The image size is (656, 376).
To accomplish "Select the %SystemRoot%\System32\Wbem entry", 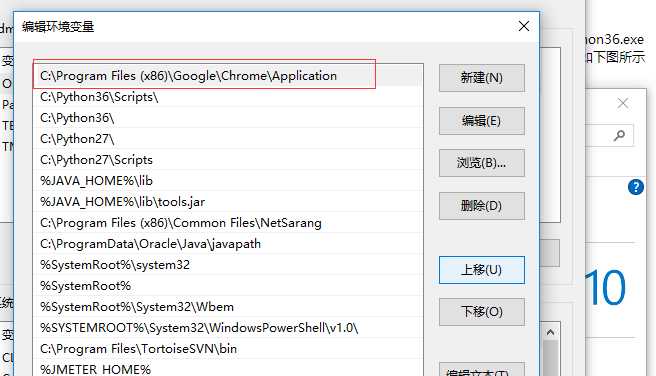I will 228,307.
